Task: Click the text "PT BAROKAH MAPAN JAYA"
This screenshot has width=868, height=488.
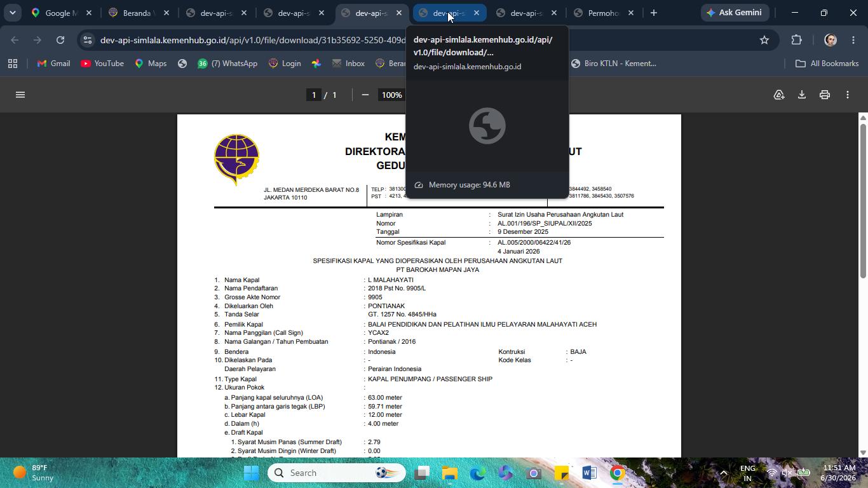Action: click(x=438, y=270)
